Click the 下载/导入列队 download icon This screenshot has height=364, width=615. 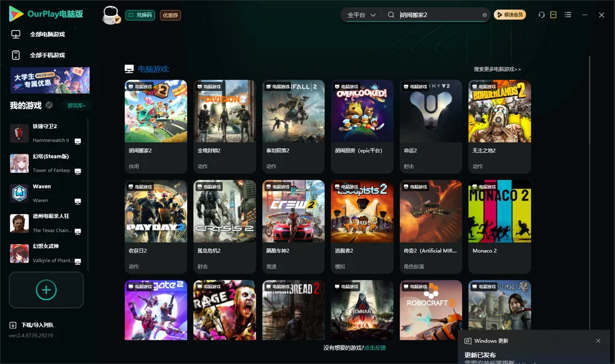13,325
